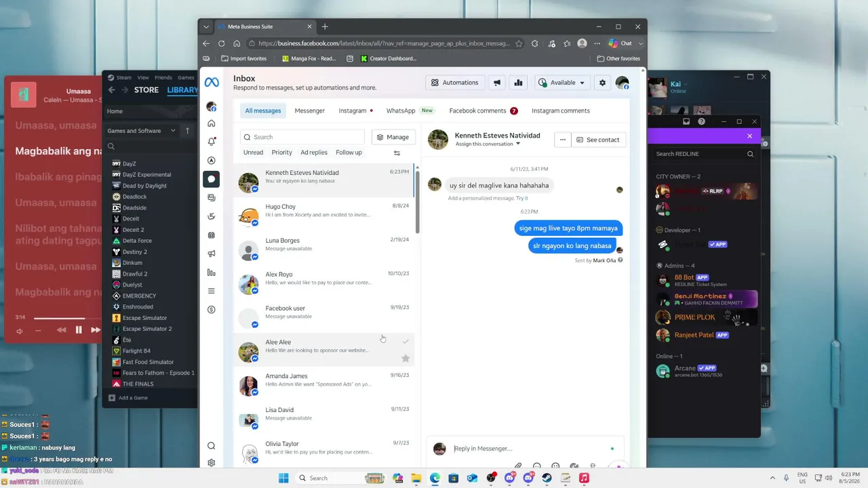Open the Available status dropdown
Screen dimensions: 868x488
tap(561, 83)
